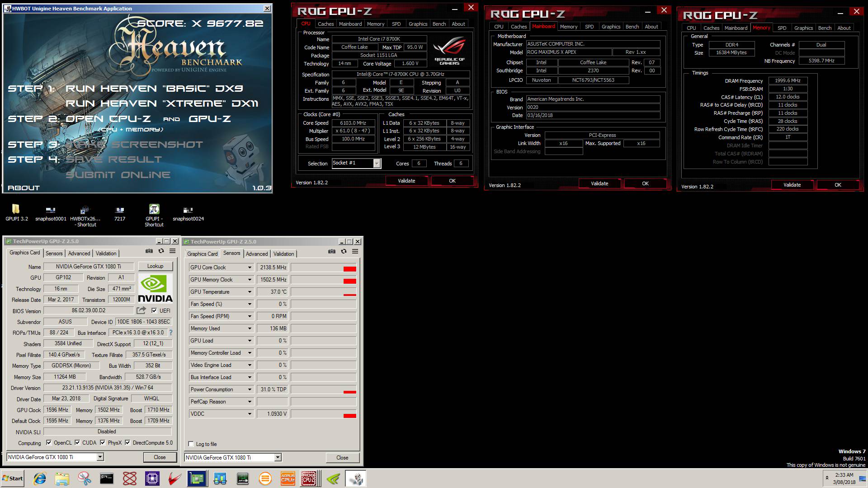Expand the VDDC sensor dropdown
The image size is (868, 488).
[x=249, y=414]
